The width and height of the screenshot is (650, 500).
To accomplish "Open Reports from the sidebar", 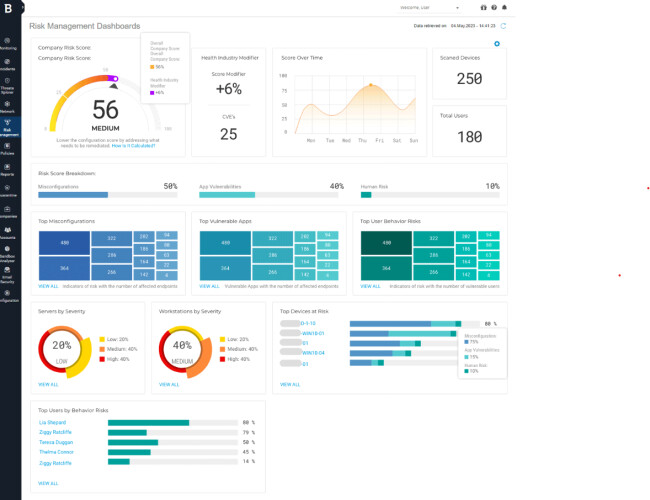I will point(9,170).
